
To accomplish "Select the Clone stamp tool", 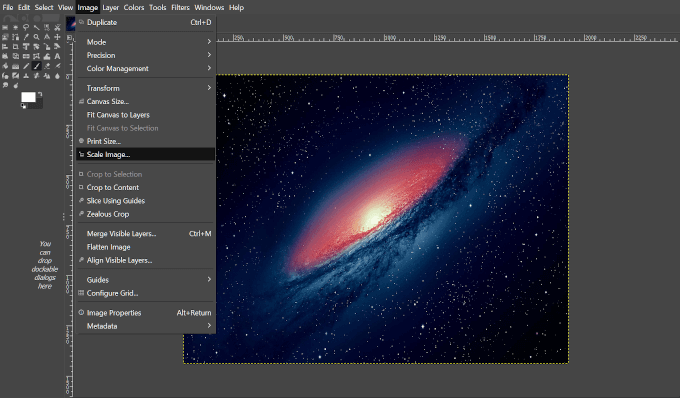I will point(26,75).
